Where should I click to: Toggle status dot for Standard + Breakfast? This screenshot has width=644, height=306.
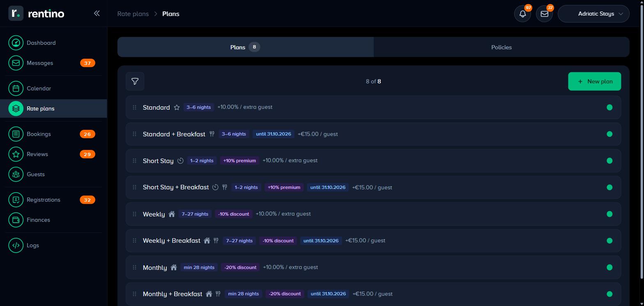(609, 134)
